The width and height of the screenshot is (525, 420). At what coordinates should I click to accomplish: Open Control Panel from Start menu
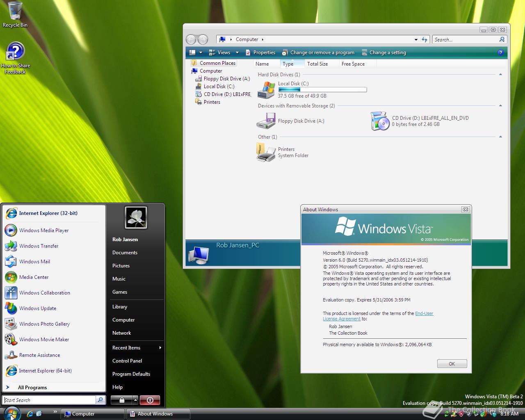(x=127, y=361)
